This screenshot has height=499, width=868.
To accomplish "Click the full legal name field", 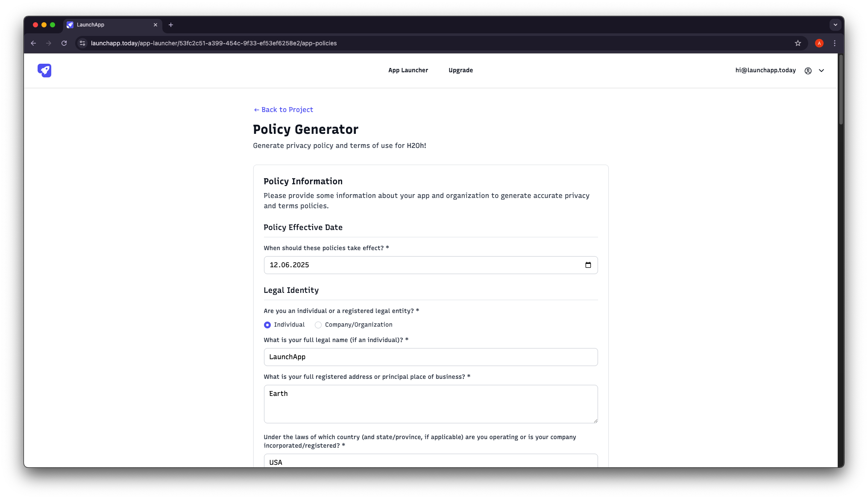I will point(431,357).
